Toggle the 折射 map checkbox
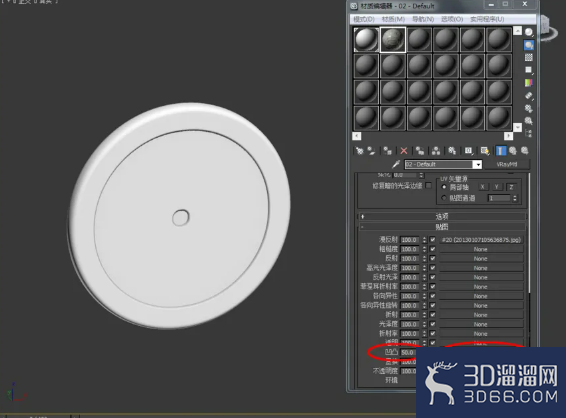 pos(432,315)
